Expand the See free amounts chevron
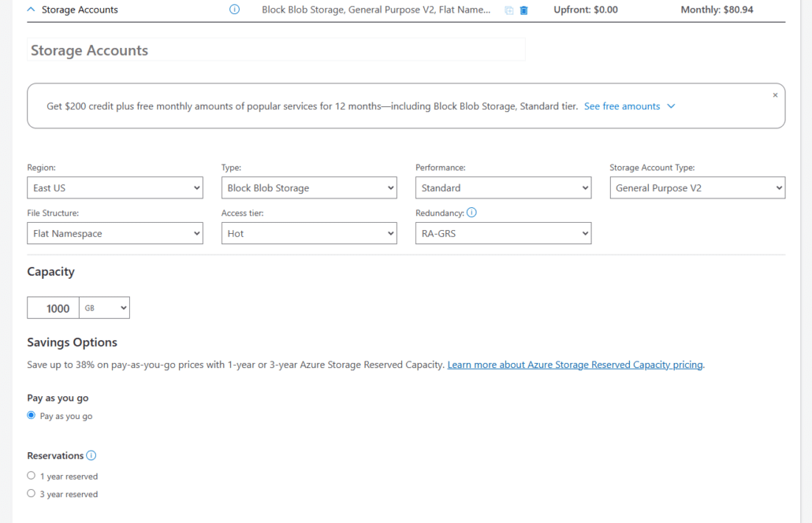 click(x=671, y=106)
